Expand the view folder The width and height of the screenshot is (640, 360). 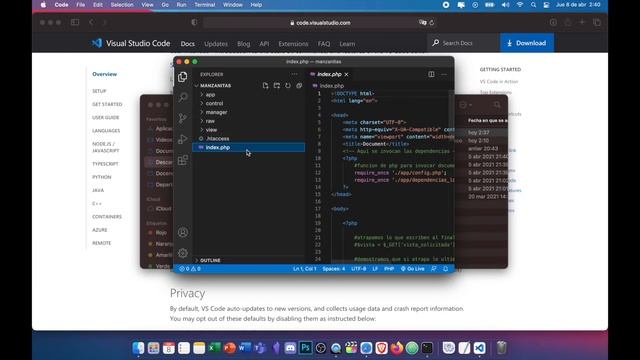(249, 130)
